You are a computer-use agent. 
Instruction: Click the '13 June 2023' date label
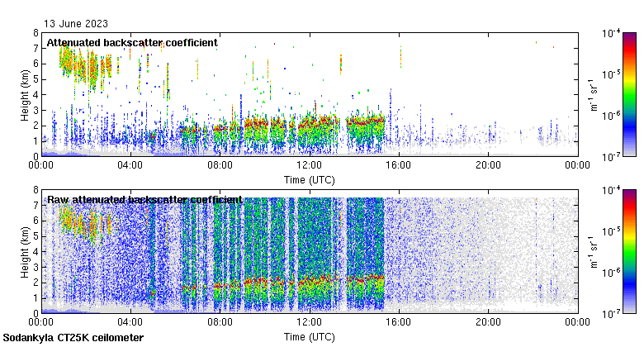(76, 23)
